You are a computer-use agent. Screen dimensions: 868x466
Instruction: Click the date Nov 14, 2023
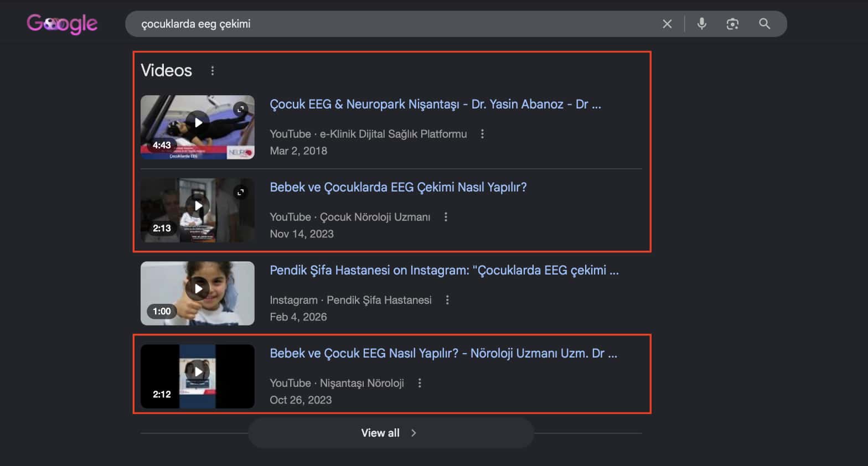[302, 234]
